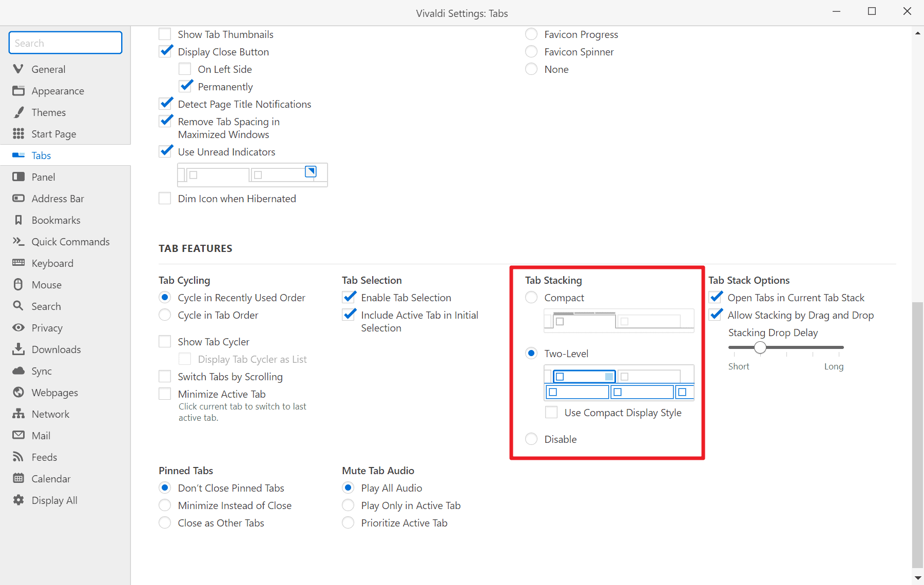Select Minimize Instead of Close
This screenshot has width=924, height=585.
165,505
